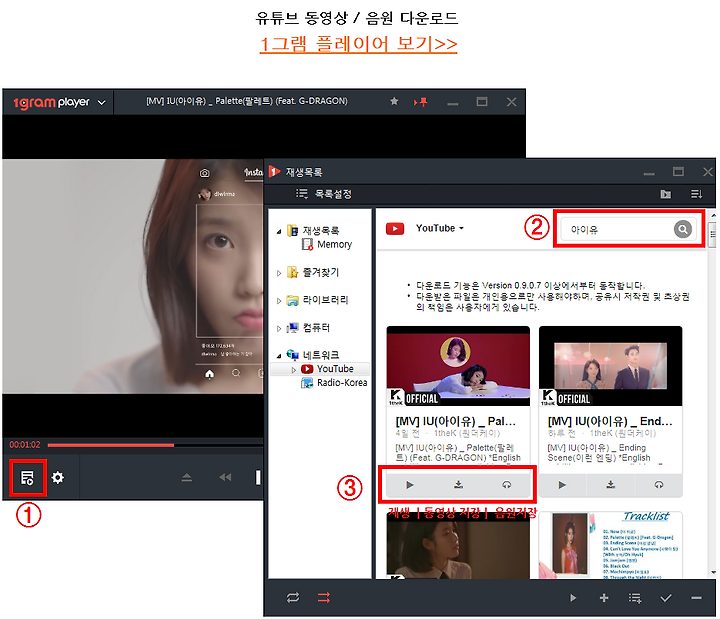This screenshot has height=619, width=720.
Task: Click the minus remove icon in playlist bottom bar
Action: click(x=696, y=598)
